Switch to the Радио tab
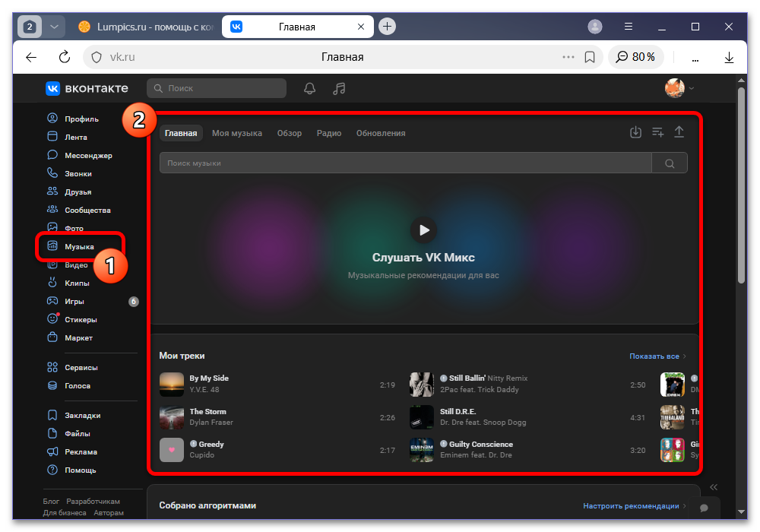 tap(329, 133)
